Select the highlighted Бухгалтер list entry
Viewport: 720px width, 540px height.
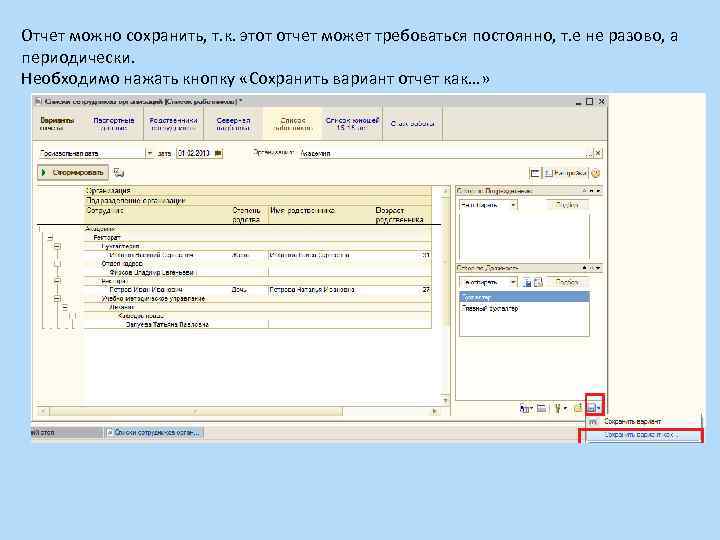524,297
